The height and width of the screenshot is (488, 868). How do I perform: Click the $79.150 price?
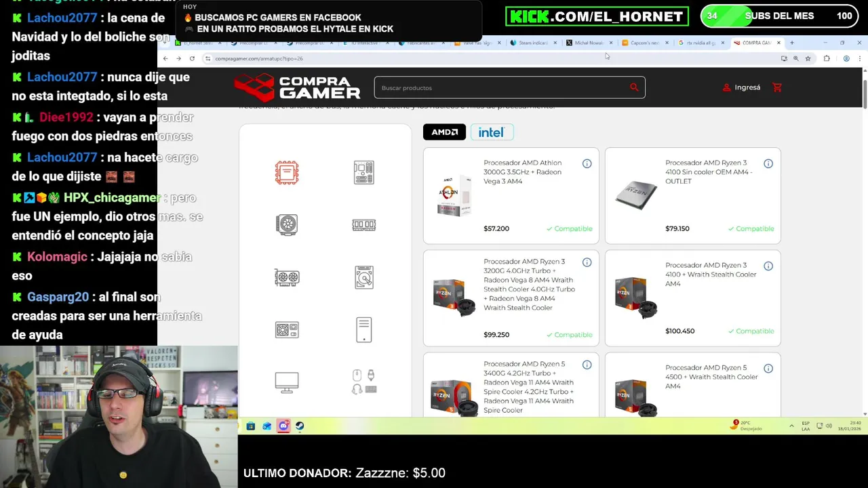pyautogui.click(x=677, y=228)
